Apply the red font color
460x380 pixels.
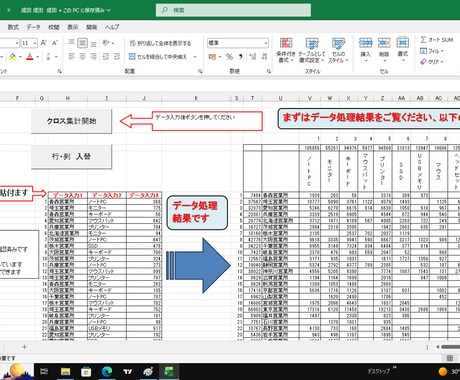(30, 57)
